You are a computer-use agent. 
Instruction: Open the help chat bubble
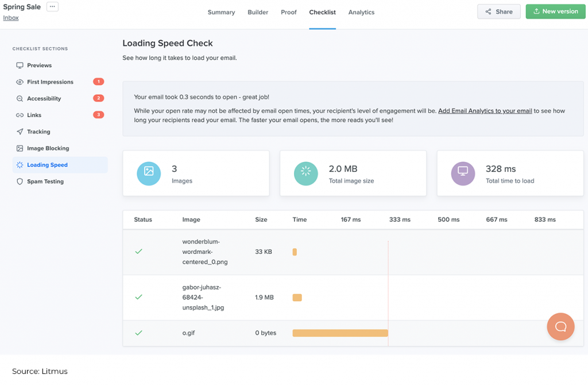560,326
